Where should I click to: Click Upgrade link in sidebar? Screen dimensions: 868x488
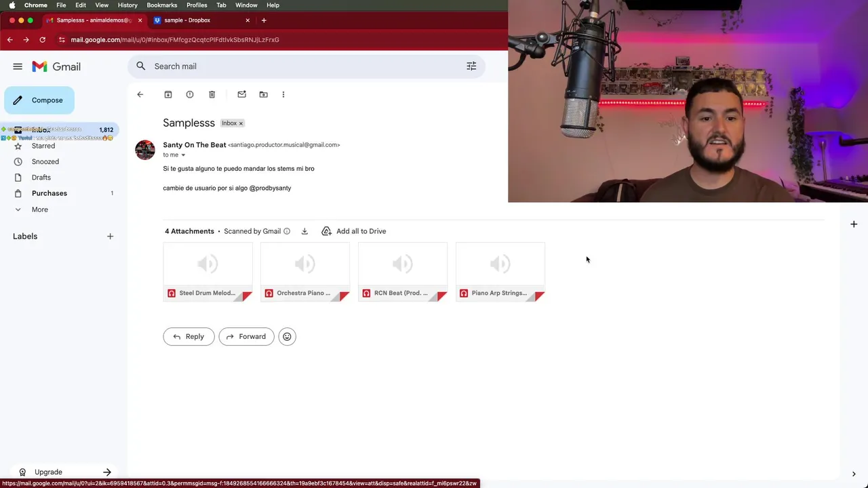pyautogui.click(x=48, y=472)
